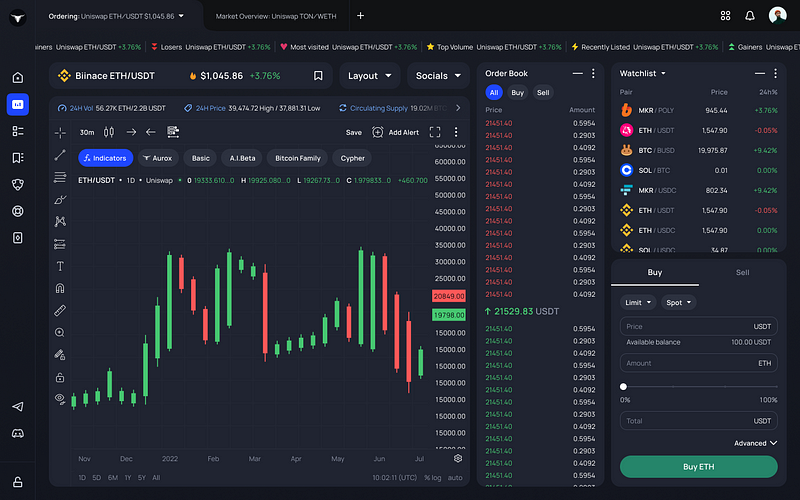Image resolution: width=800 pixels, height=500 pixels.
Task: Open the Discord icon in left sidebar
Action: (x=18, y=433)
